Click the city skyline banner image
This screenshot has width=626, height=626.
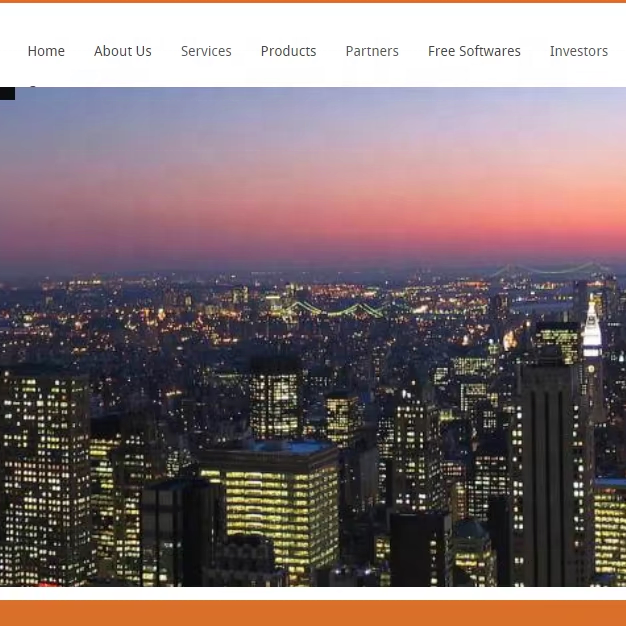point(313,337)
